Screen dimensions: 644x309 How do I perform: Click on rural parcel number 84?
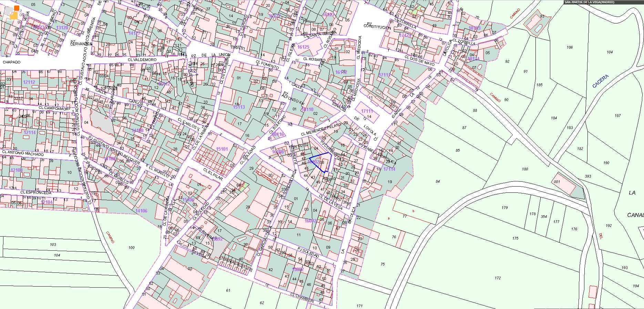(x=438, y=181)
